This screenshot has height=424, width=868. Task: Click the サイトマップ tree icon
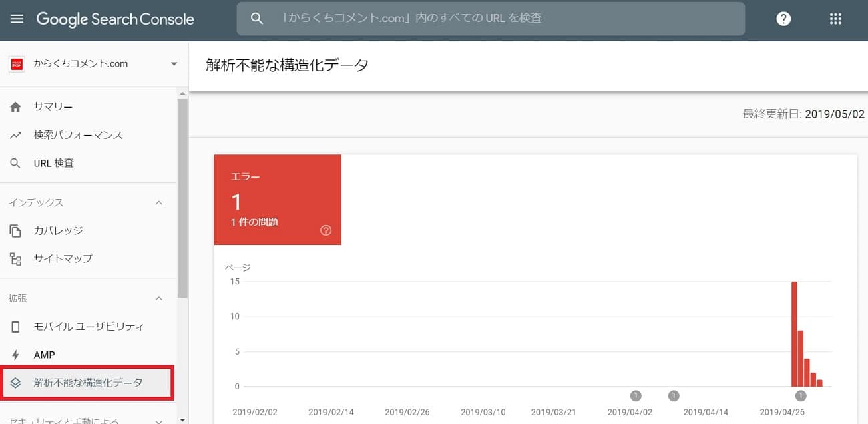point(16,259)
